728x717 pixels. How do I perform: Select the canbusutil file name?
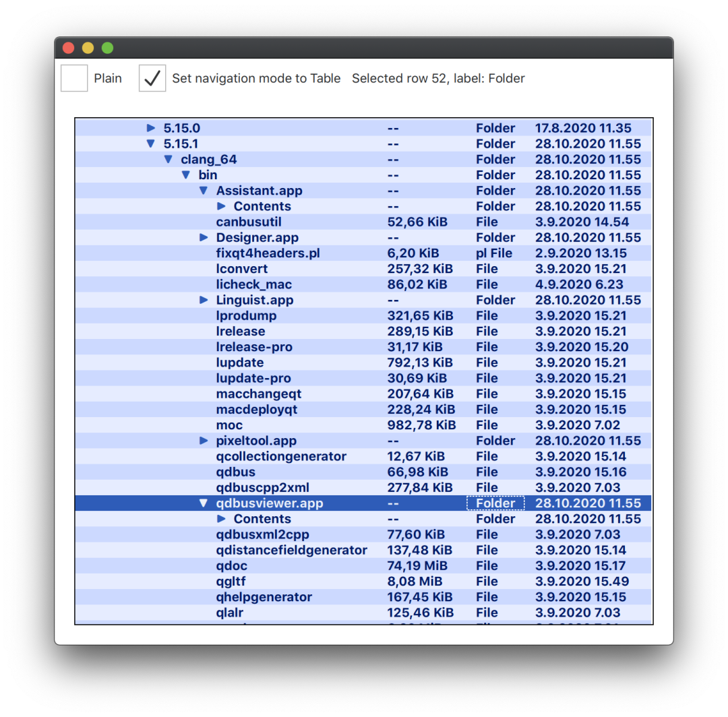click(249, 222)
